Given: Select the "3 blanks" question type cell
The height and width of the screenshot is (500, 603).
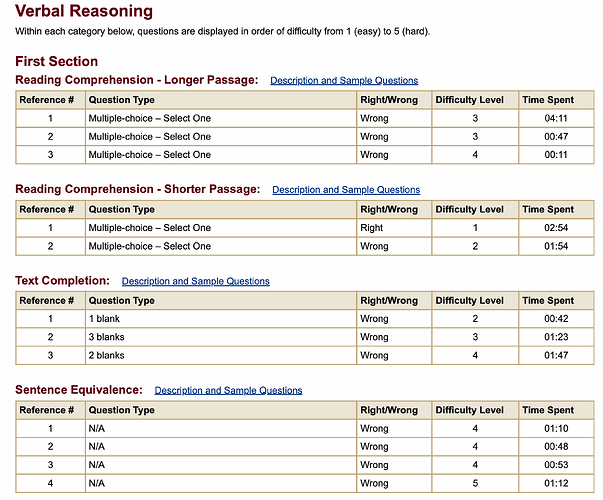Looking at the screenshot, I should pos(108,337).
